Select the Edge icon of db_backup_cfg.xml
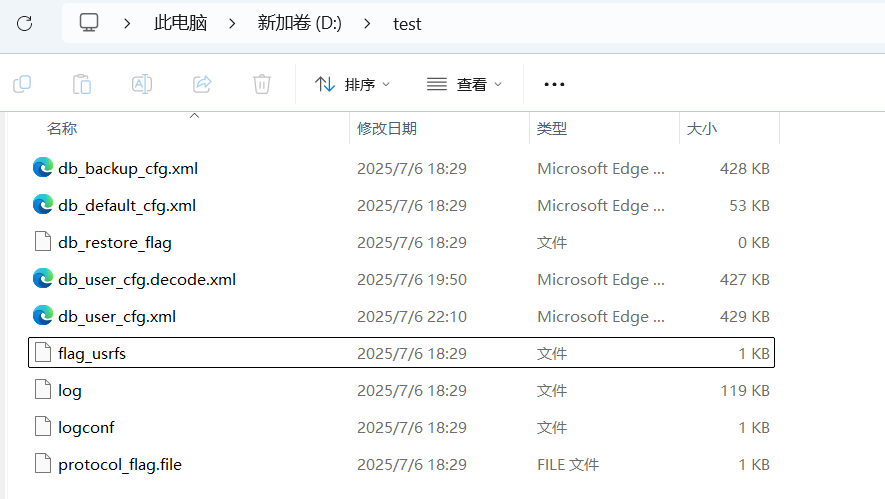Screen dimensions: 885x499 [43, 168]
